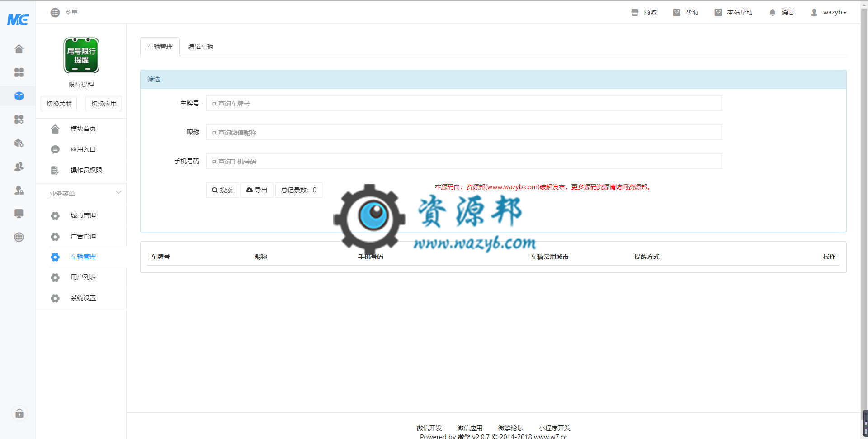Click the 搜索 search button
The width and height of the screenshot is (868, 439).
click(222, 190)
